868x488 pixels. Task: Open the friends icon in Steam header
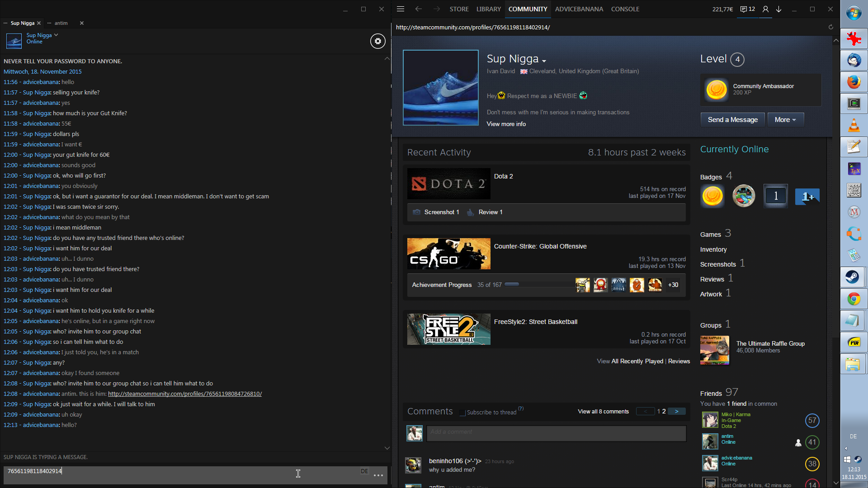(765, 9)
